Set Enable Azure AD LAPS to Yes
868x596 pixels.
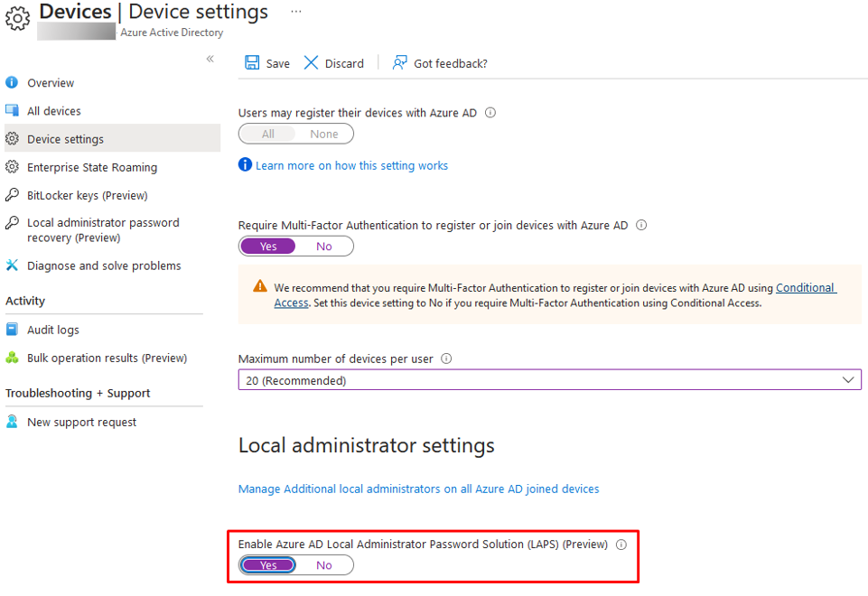268,565
